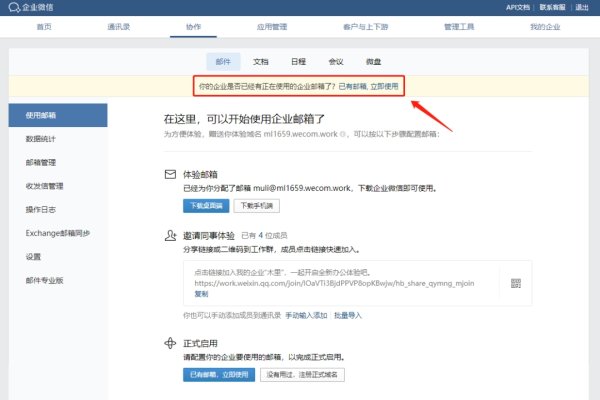Image resolution: width=600 pixels, height=400 pixels.
Task: Open 操作日志 in the sidebar
Action: coord(41,210)
